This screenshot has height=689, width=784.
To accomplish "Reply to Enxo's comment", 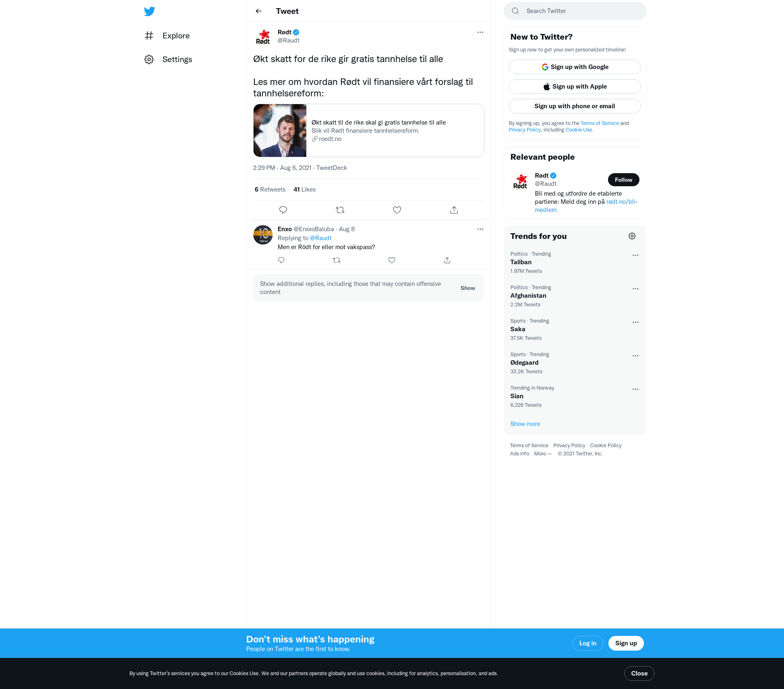I will pyautogui.click(x=281, y=260).
